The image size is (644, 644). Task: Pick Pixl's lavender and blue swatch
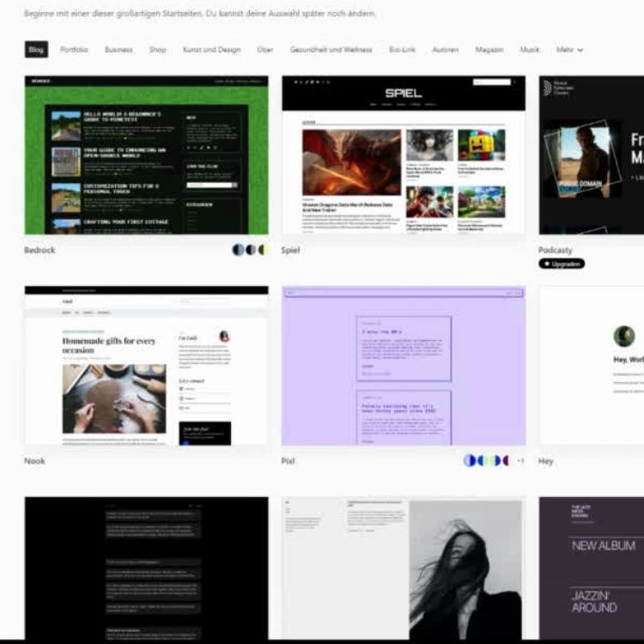pos(470,461)
